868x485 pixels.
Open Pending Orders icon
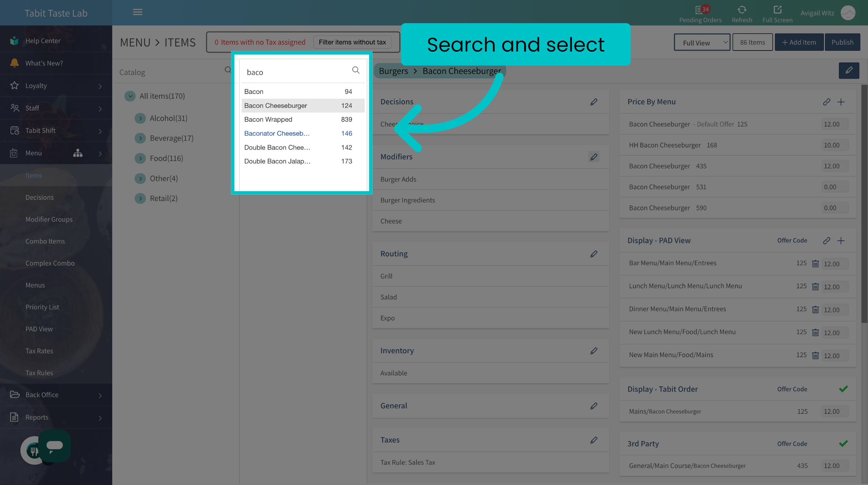699,10
